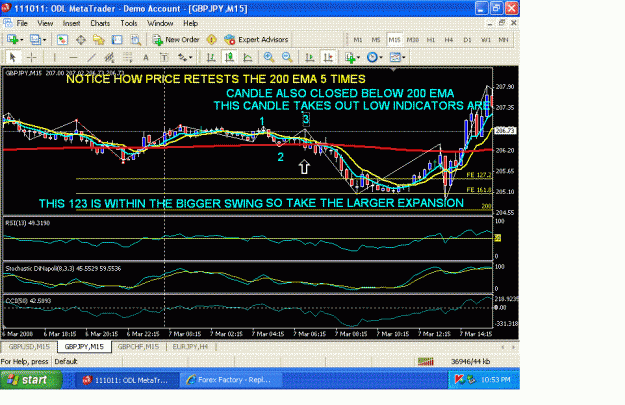The width and height of the screenshot is (625, 405).
Task: Switch to M5 timeframe
Action: (x=375, y=40)
